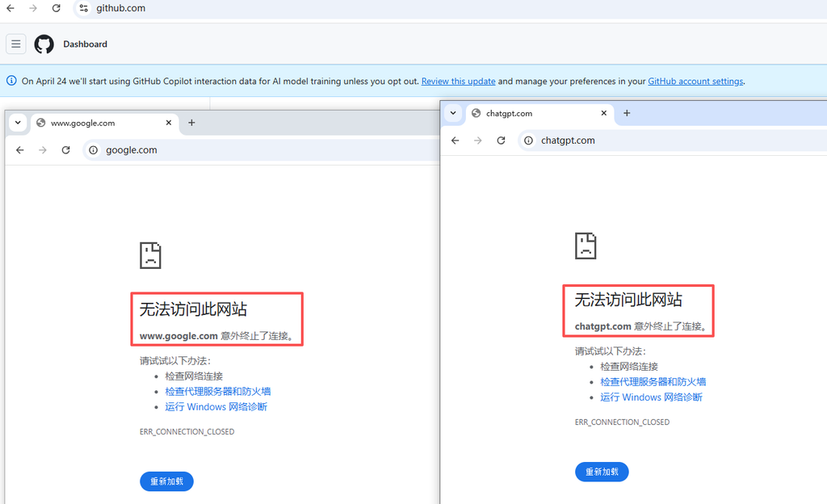The width and height of the screenshot is (827, 504).
Task: Close the www.google.com tab
Action: click(x=169, y=122)
